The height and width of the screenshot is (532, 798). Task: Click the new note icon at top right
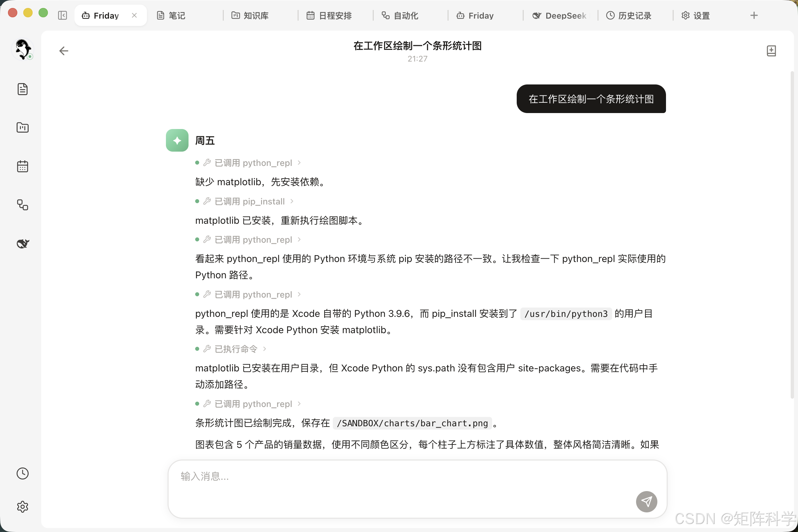point(771,51)
